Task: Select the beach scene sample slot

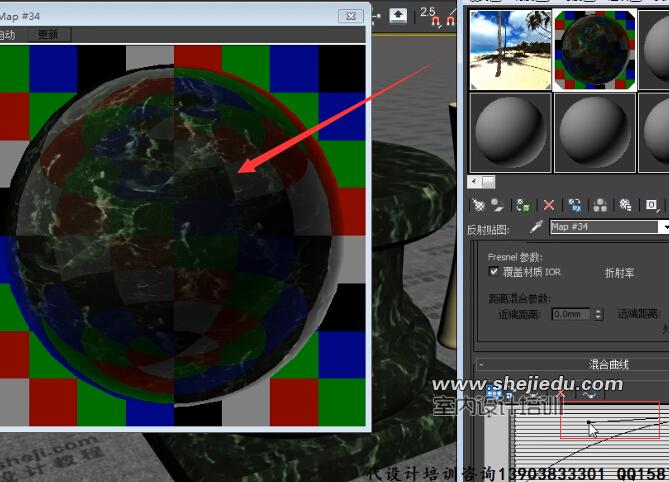Action: [510, 50]
